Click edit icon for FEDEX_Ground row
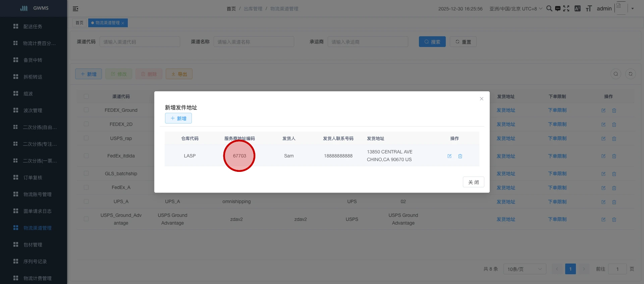Image resolution: width=644 pixels, height=284 pixels. coord(603,110)
